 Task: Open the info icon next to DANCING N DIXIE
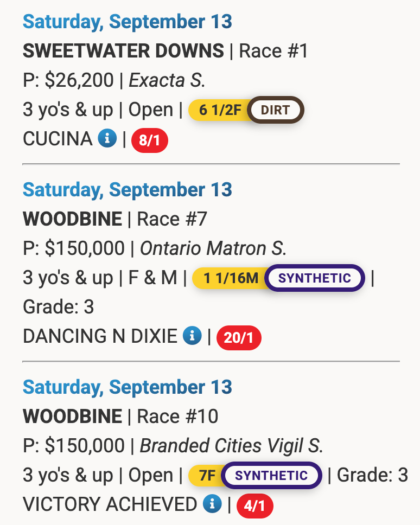(x=192, y=336)
